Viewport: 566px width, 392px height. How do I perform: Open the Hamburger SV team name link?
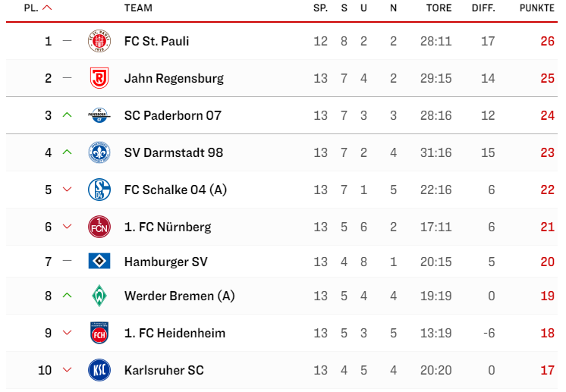point(166,262)
